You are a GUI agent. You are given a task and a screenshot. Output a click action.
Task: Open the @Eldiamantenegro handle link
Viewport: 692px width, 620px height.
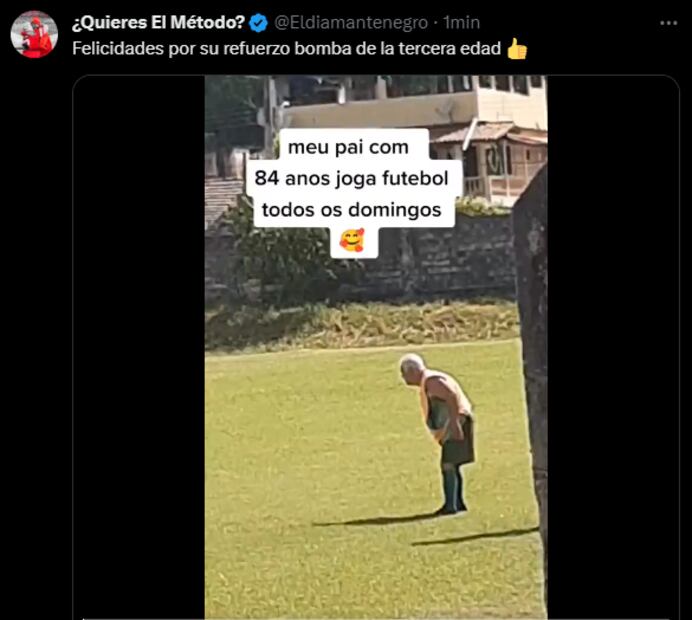point(351,23)
